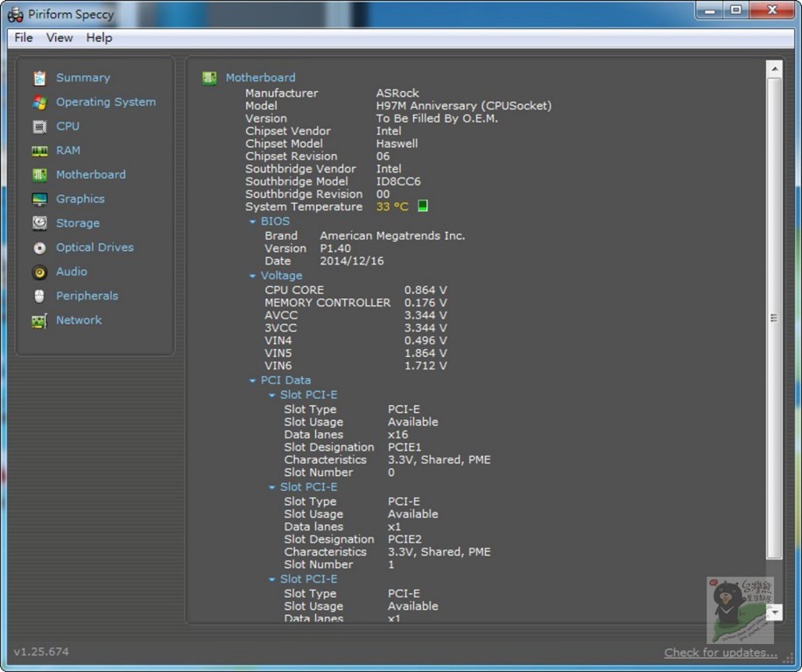This screenshot has height=672, width=802.
Task: Click the scrollbar up arrow
Action: point(774,69)
